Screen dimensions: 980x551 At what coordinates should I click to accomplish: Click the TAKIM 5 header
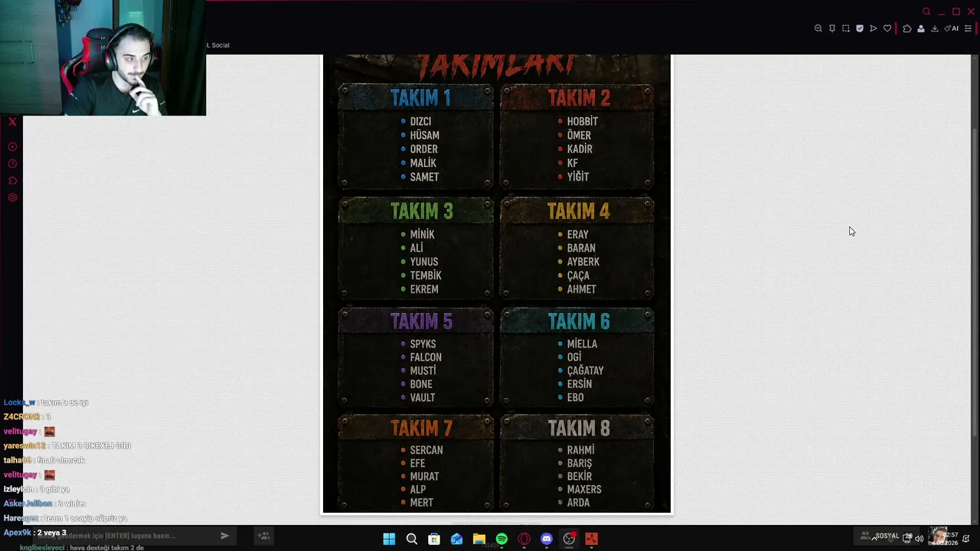[422, 321]
